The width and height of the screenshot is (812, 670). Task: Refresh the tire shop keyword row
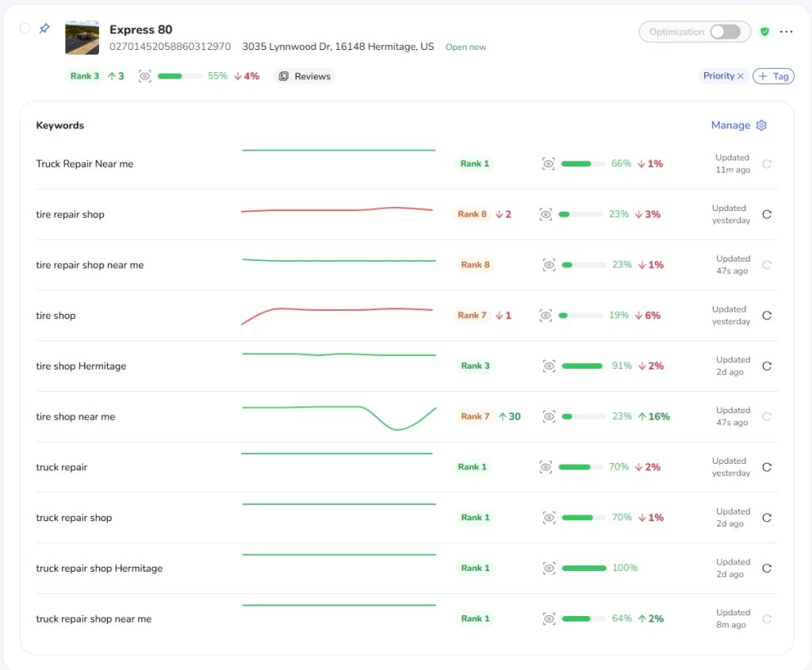tap(767, 316)
